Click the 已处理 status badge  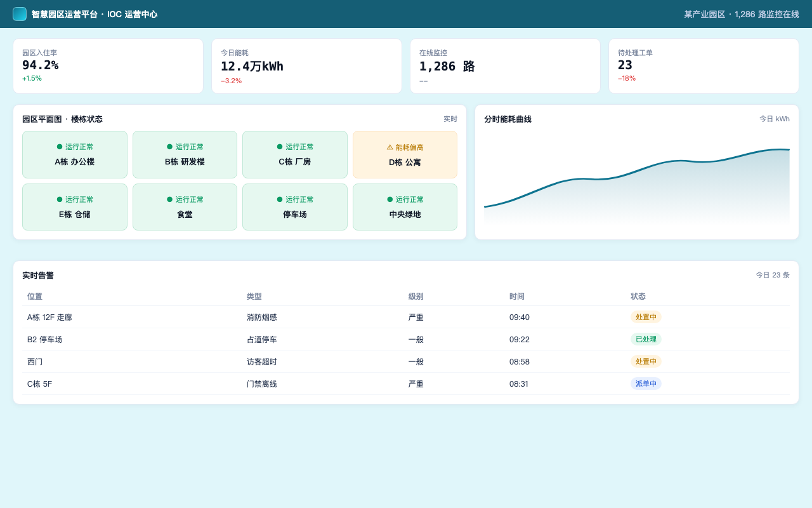pos(646,339)
